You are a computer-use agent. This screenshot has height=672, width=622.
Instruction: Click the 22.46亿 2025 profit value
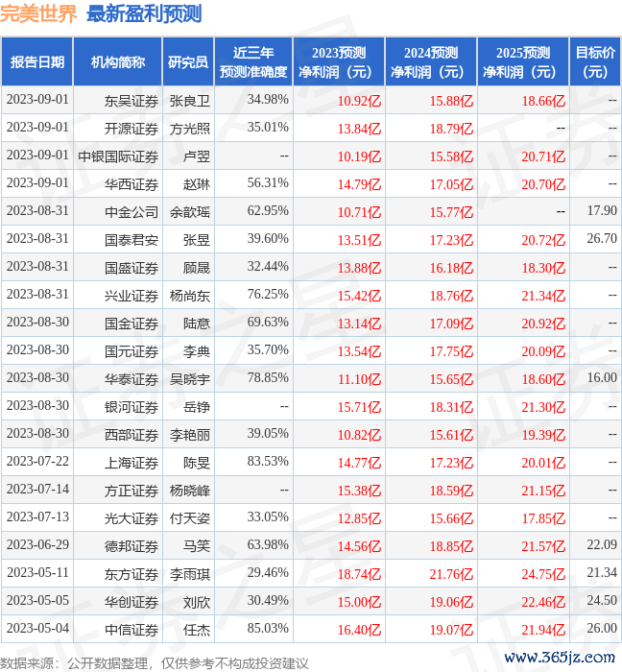[x=543, y=602]
